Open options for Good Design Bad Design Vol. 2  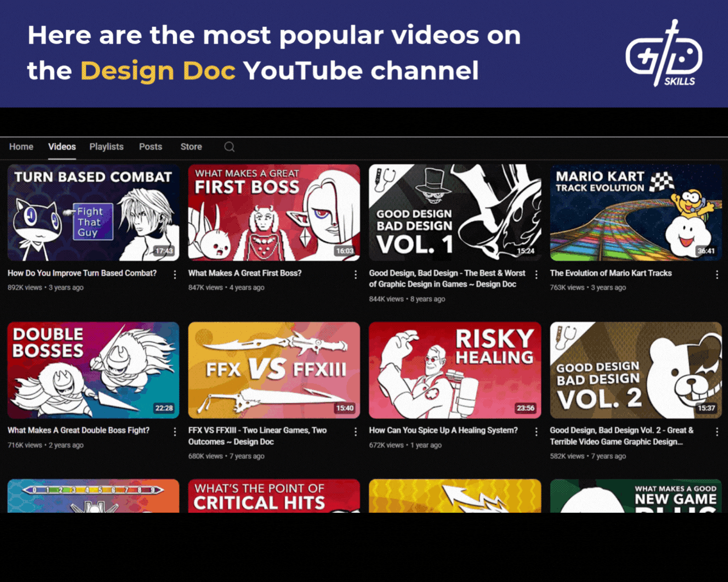[x=717, y=432]
